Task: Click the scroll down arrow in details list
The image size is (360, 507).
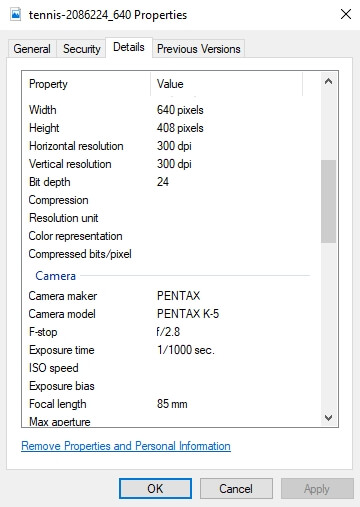Action: (328, 417)
